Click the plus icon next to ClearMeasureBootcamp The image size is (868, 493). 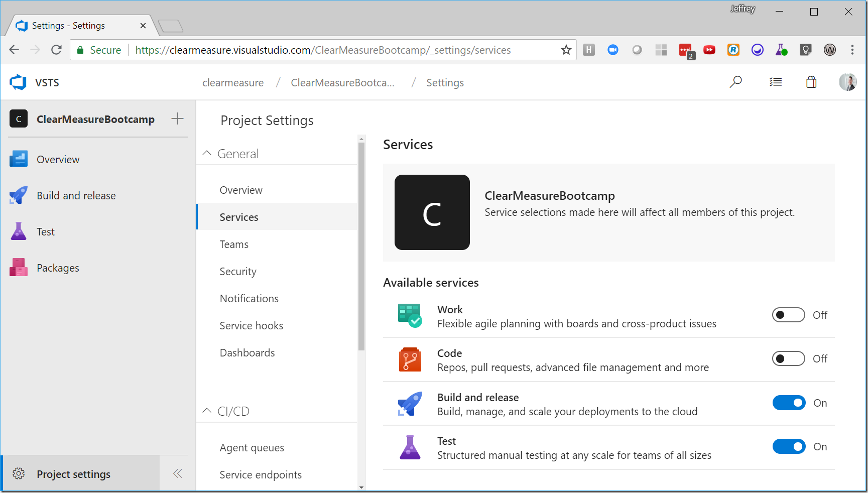(x=177, y=119)
